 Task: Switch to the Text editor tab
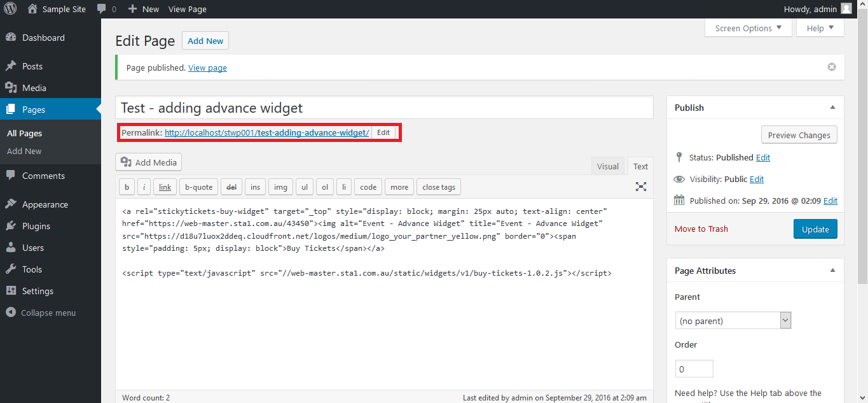click(640, 166)
